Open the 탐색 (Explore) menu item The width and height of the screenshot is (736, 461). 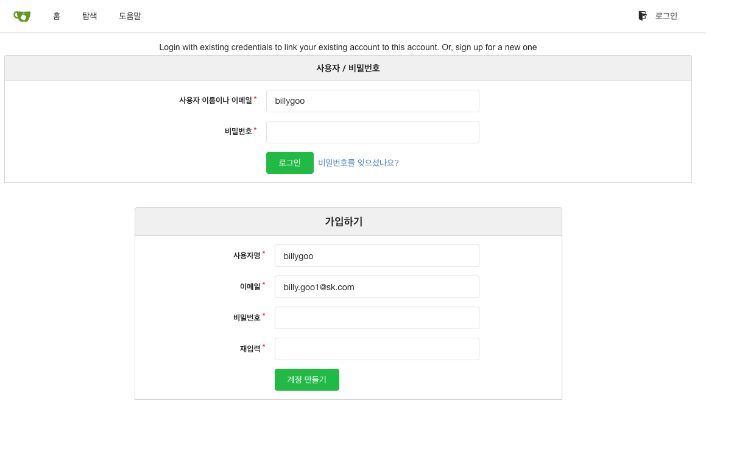[89, 16]
